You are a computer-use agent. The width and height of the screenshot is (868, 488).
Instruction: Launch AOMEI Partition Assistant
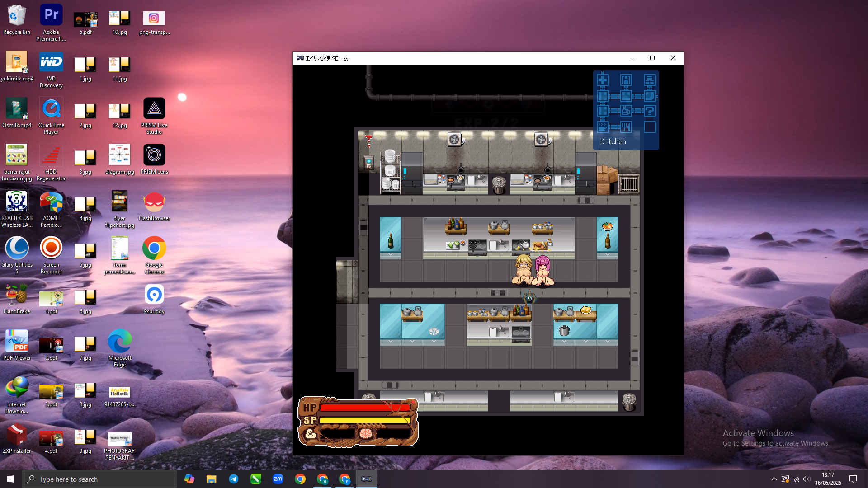point(51,209)
